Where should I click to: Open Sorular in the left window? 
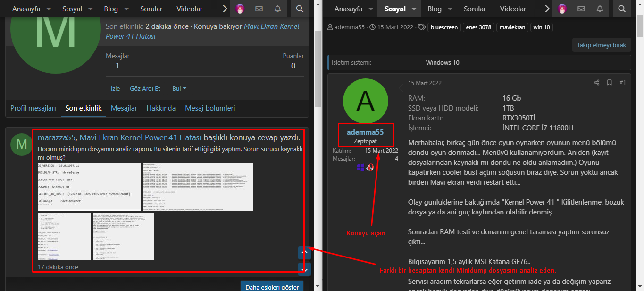click(x=151, y=9)
